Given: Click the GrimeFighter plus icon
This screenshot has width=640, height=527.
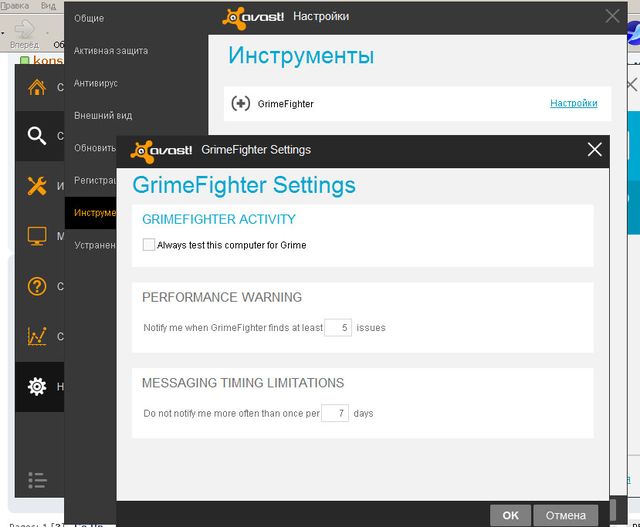Looking at the screenshot, I should click(x=240, y=103).
